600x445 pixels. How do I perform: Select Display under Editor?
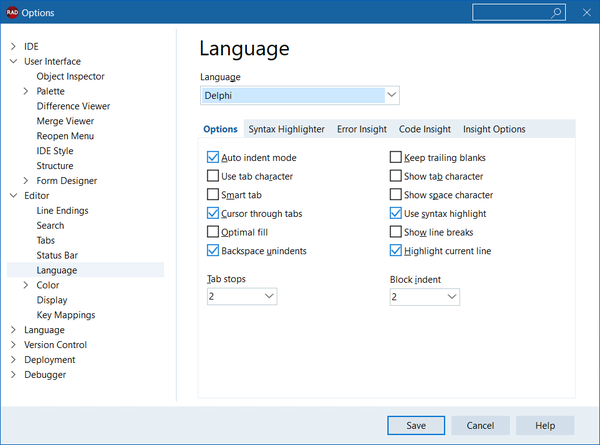52,300
